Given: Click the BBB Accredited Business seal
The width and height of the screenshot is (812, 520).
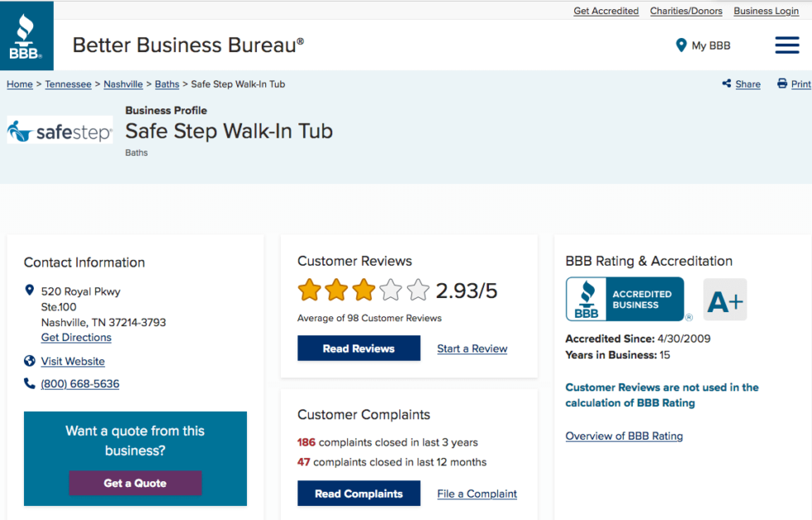Looking at the screenshot, I should [624, 299].
